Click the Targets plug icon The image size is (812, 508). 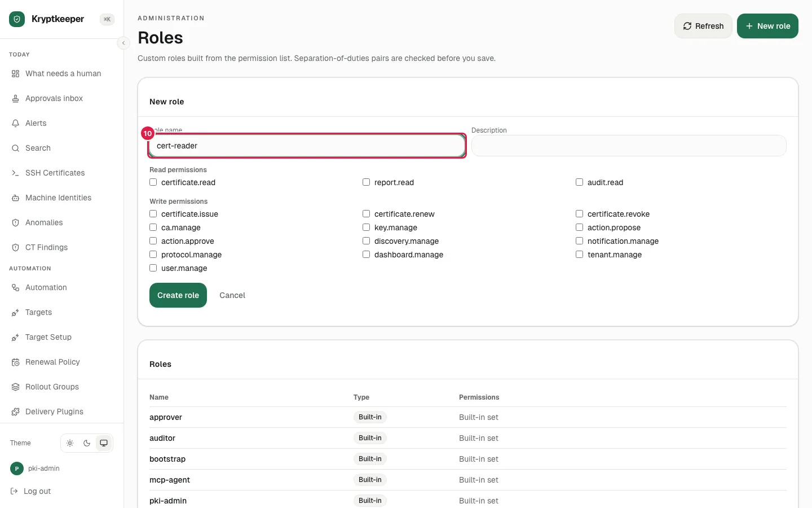click(x=15, y=313)
